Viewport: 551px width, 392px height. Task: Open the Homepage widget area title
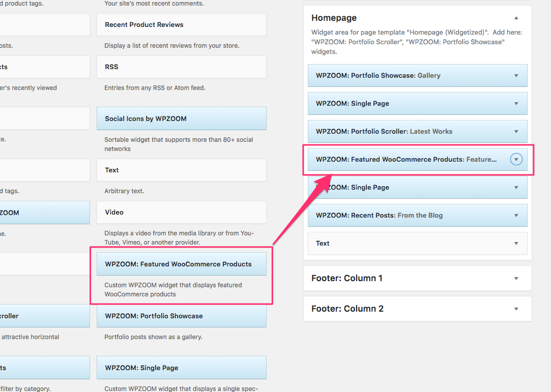334,18
